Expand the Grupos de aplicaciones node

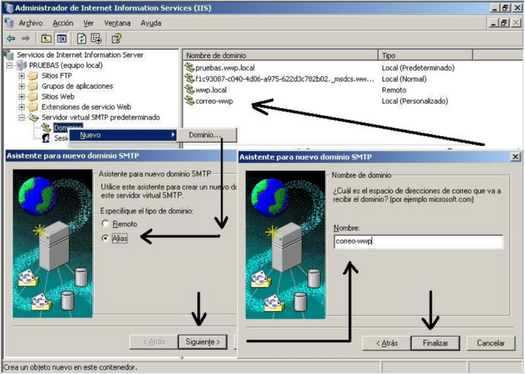coord(22,86)
